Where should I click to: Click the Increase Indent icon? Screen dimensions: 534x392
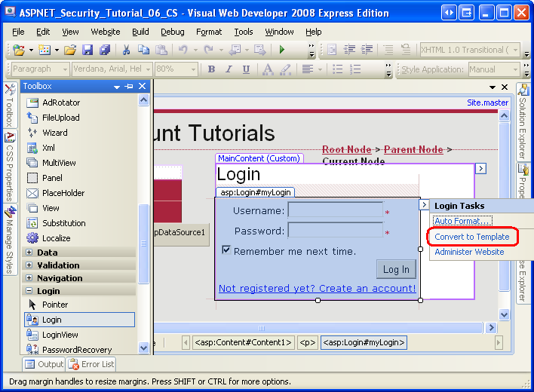pos(367,50)
